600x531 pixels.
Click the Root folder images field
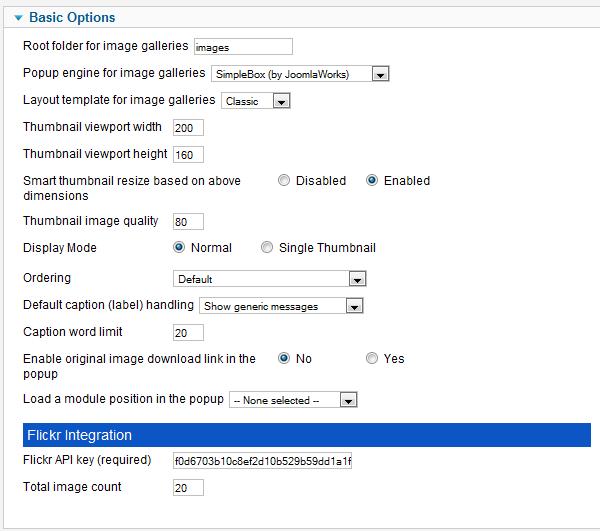pos(243,47)
